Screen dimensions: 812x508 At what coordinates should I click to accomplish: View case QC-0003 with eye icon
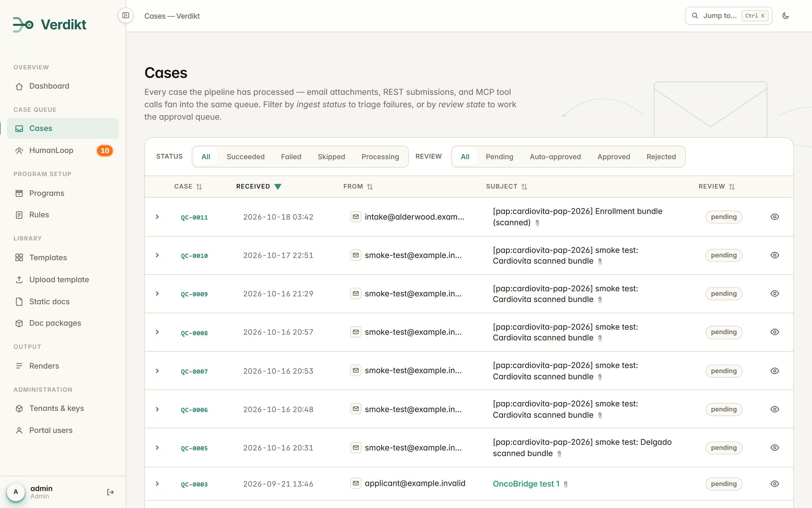pos(775,484)
